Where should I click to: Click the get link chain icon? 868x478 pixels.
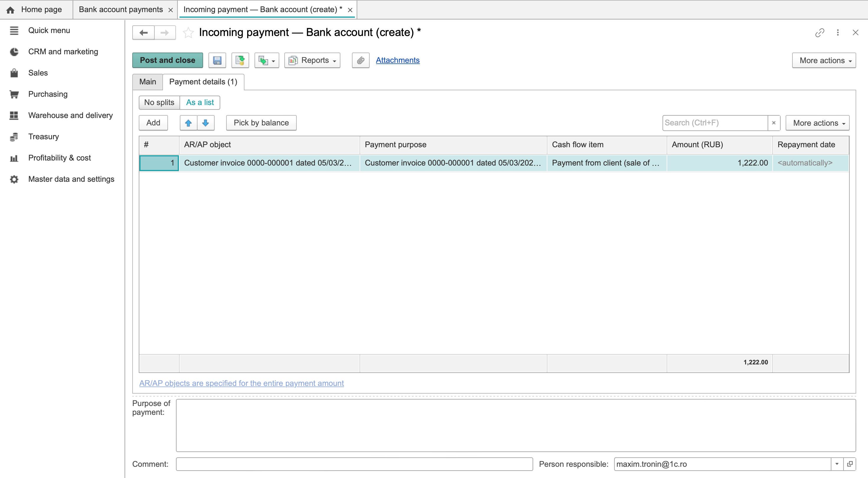click(820, 33)
